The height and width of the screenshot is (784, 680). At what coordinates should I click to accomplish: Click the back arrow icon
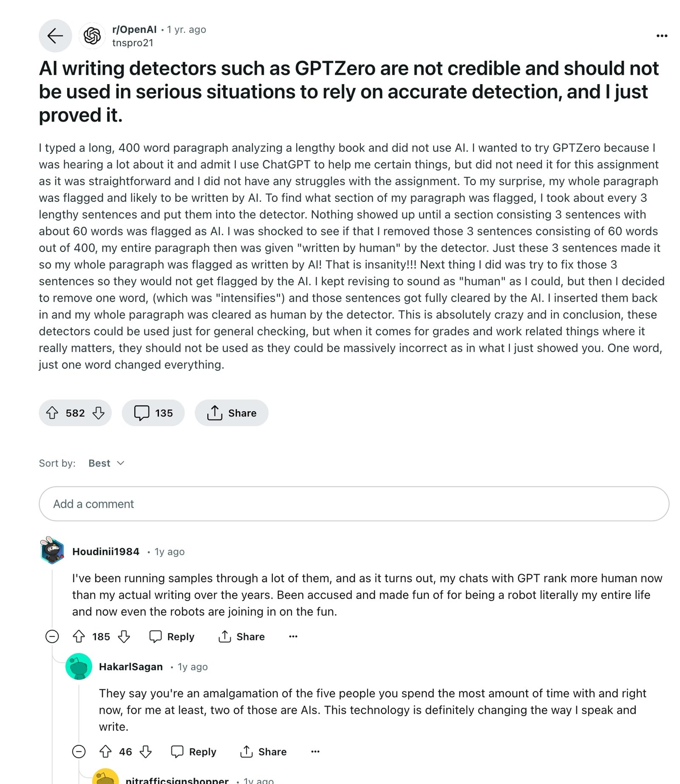point(55,36)
